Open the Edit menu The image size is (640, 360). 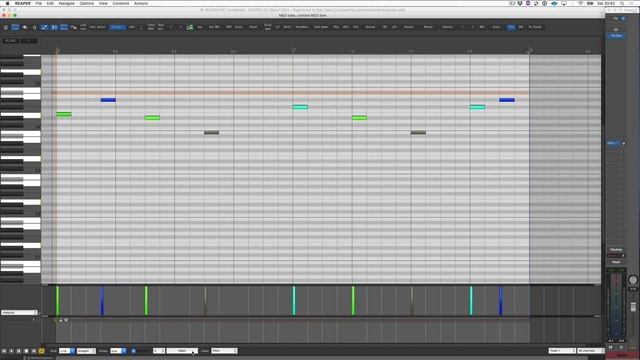[50, 3]
